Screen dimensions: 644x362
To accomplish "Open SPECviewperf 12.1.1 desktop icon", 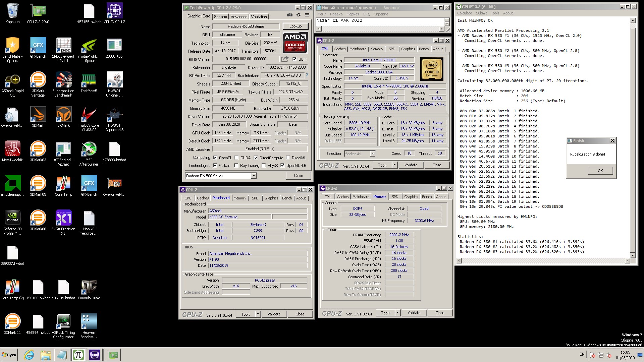I will (x=63, y=50).
